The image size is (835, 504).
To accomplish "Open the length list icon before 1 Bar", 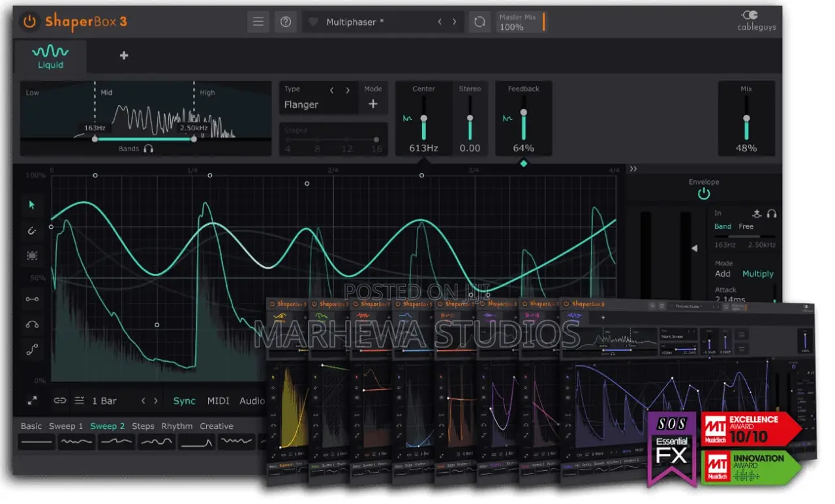I will click(x=80, y=400).
